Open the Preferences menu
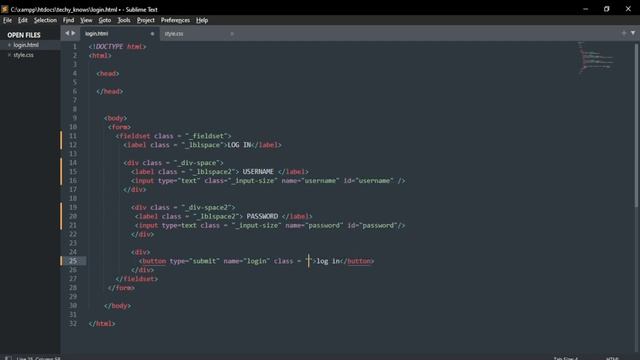The width and height of the screenshot is (640, 360). pyautogui.click(x=175, y=20)
